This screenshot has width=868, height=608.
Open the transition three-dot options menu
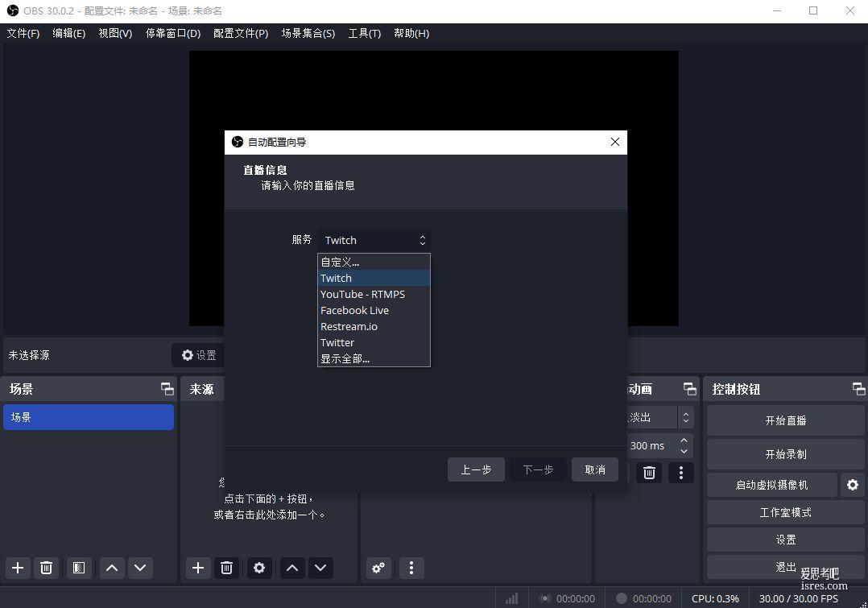point(681,473)
